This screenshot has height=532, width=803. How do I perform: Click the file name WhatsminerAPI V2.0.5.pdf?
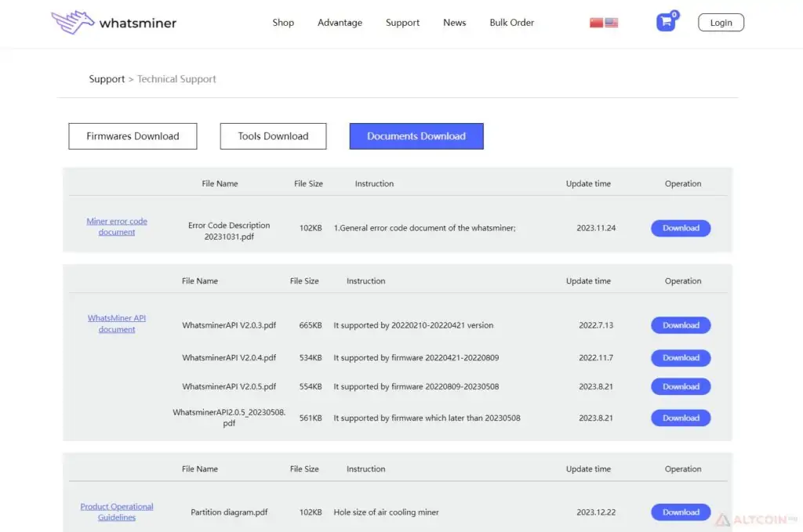tap(229, 386)
